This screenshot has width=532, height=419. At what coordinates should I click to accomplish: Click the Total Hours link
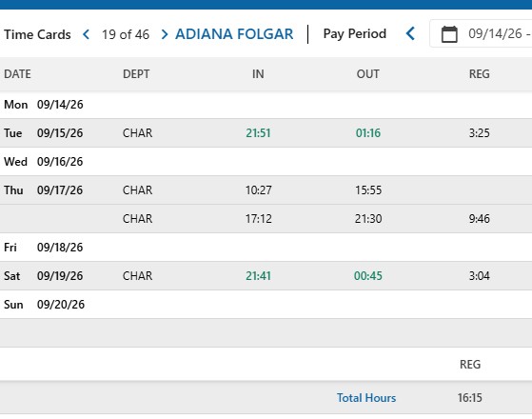point(366,398)
